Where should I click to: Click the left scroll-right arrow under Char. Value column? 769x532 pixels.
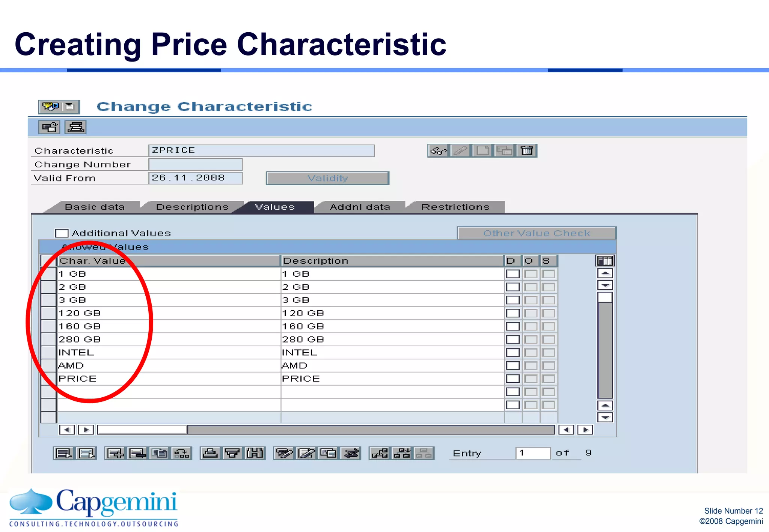click(86, 430)
